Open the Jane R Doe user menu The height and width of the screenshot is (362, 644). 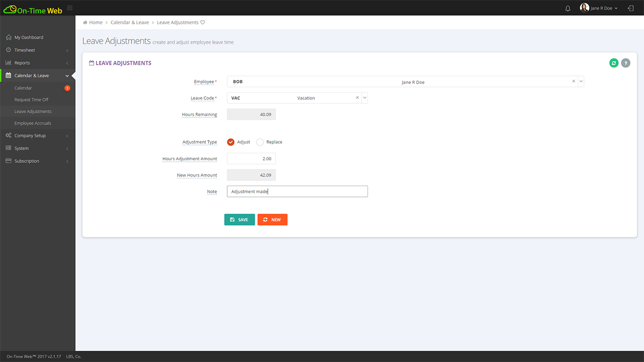click(599, 8)
